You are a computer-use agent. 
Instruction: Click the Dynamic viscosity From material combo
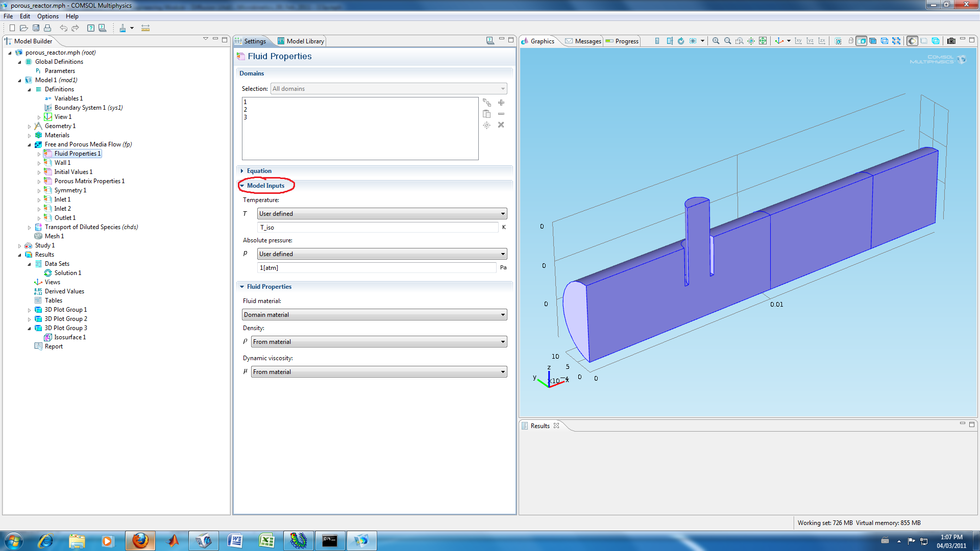[x=379, y=372]
